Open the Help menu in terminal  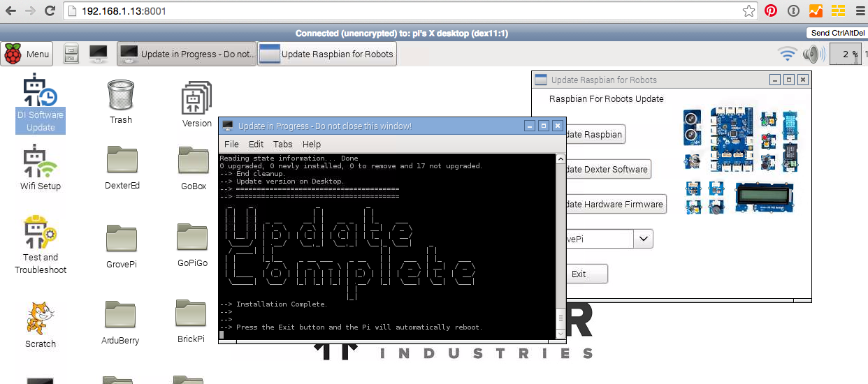[312, 144]
